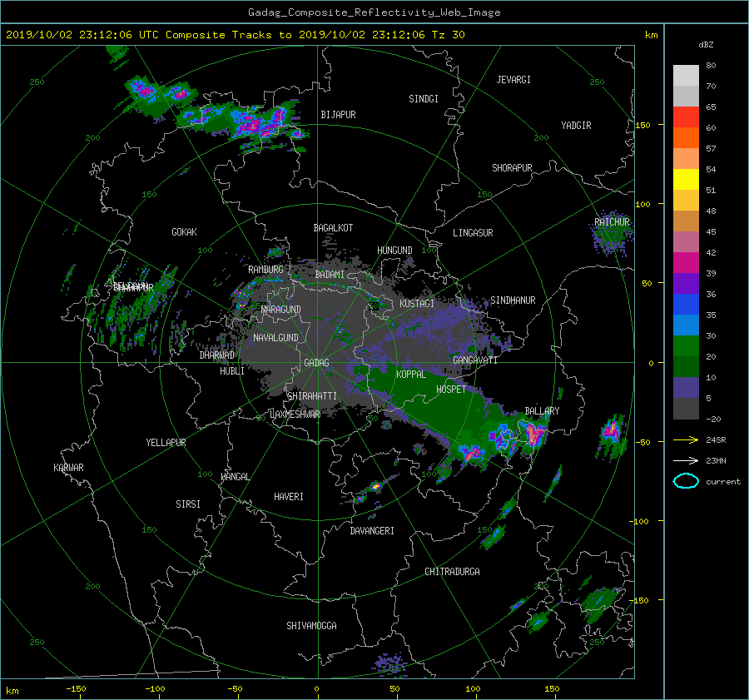Click the GADAG radar center label
This screenshot has width=749, height=700.
(x=316, y=363)
